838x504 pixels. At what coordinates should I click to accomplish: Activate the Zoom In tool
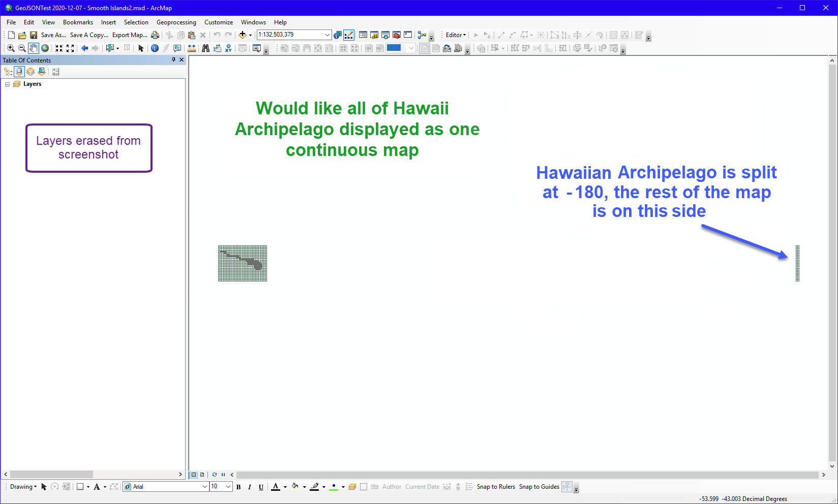coord(11,48)
